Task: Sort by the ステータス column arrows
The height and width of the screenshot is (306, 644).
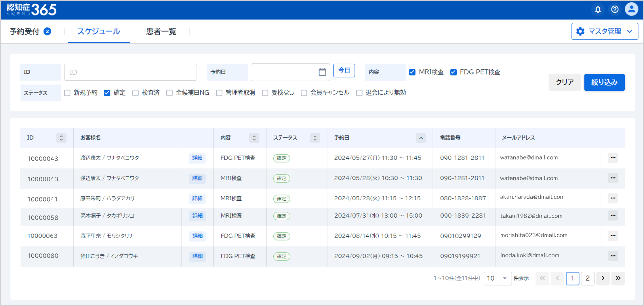Action: (315, 138)
